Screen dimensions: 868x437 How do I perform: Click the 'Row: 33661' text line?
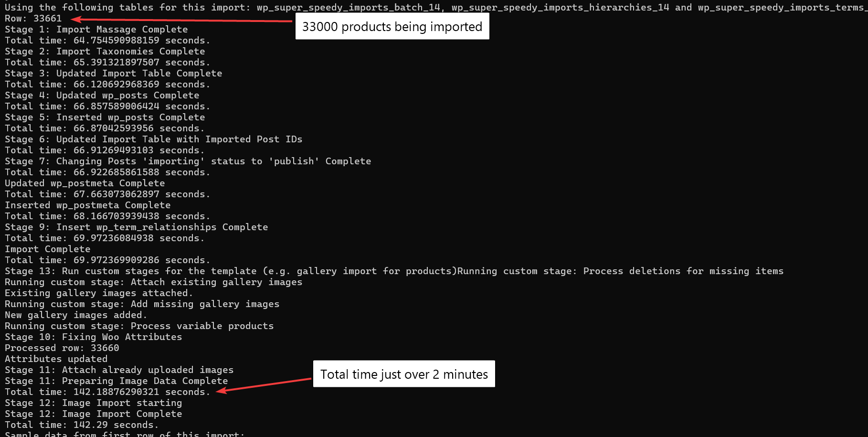coord(33,18)
